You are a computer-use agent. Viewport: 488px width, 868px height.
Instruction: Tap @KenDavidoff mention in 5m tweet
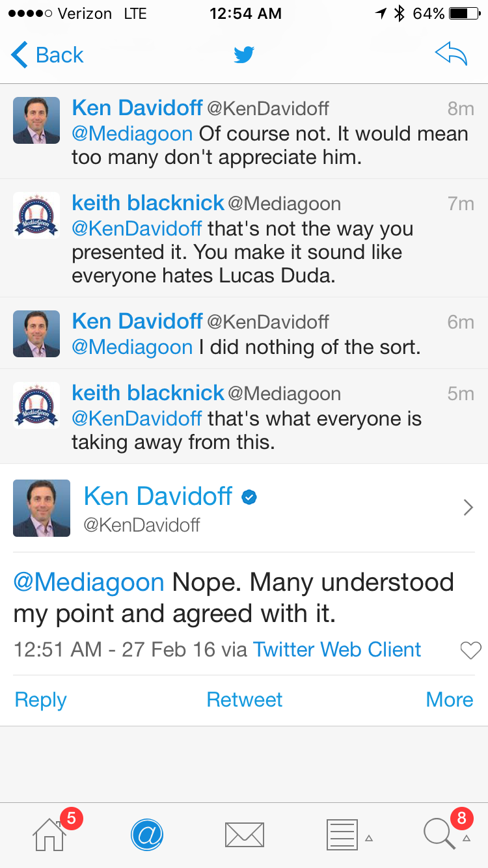pos(137,418)
